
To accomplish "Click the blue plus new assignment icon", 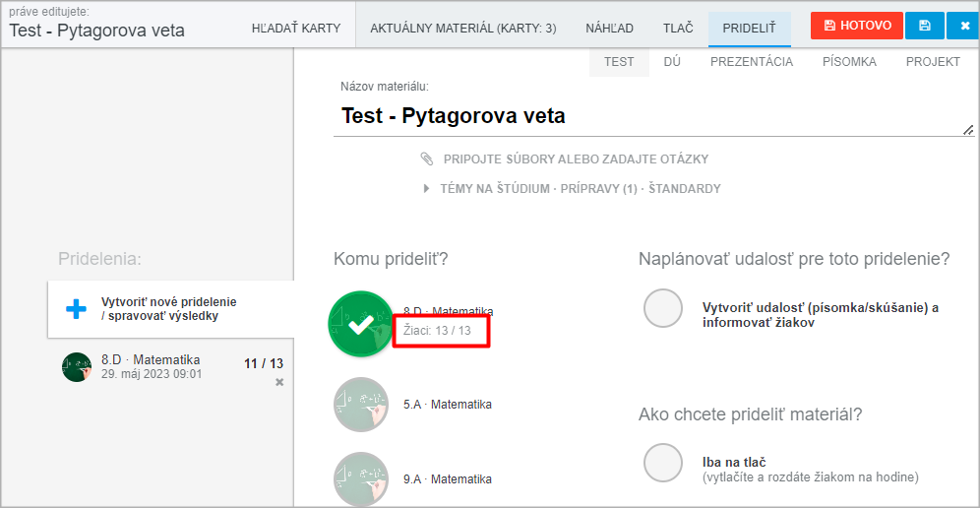I will click(x=76, y=309).
